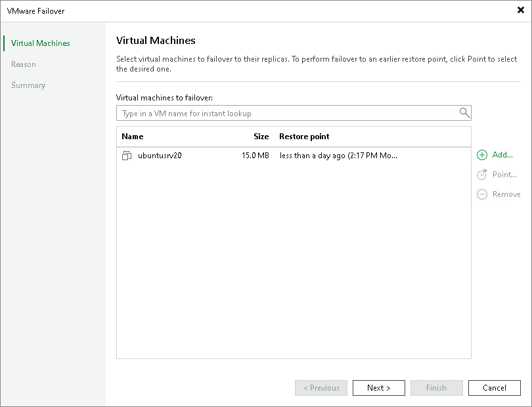This screenshot has width=532, height=407.
Task: Click the 'less than a day ago' restore point
Action: (x=338, y=156)
